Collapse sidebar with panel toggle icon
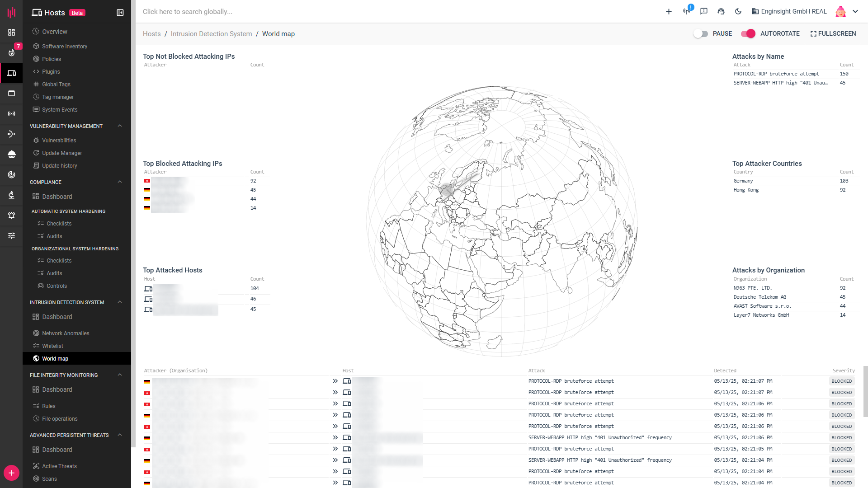The image size is (868, 488). [120, 13]
